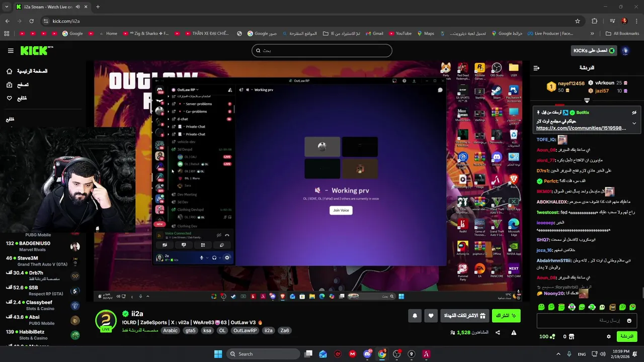Expand the gift leaderboard chevron
644x362 pixels.
point(587,100)
